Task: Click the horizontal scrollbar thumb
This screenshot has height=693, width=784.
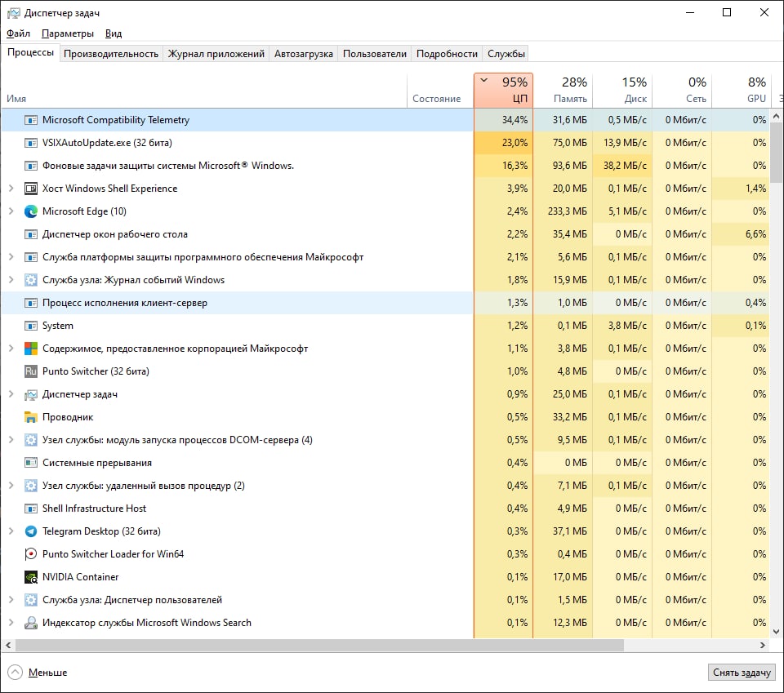Action: pyautogui.click(x=319, y=645)
